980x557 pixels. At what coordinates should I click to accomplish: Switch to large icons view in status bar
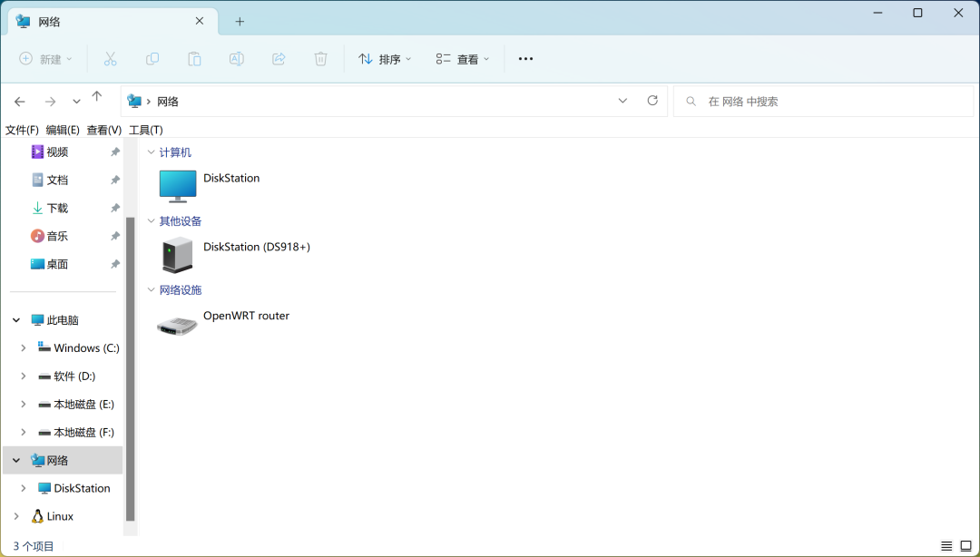pos(966,546)
